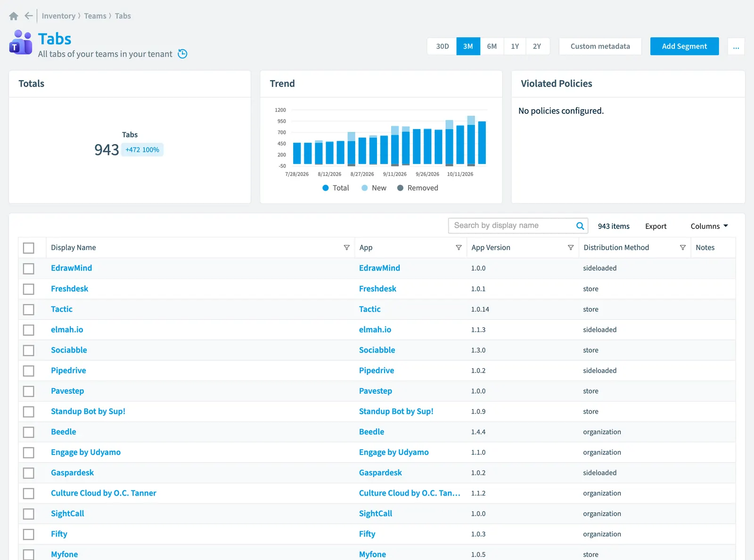Click the Add Segment button
Screen dimensions: 754x560
point(684,46)
